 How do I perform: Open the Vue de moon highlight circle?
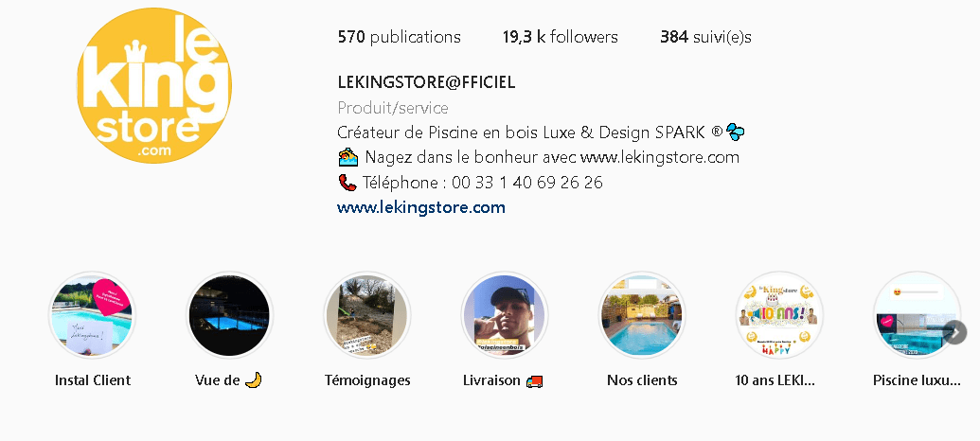tap(229, 315)
